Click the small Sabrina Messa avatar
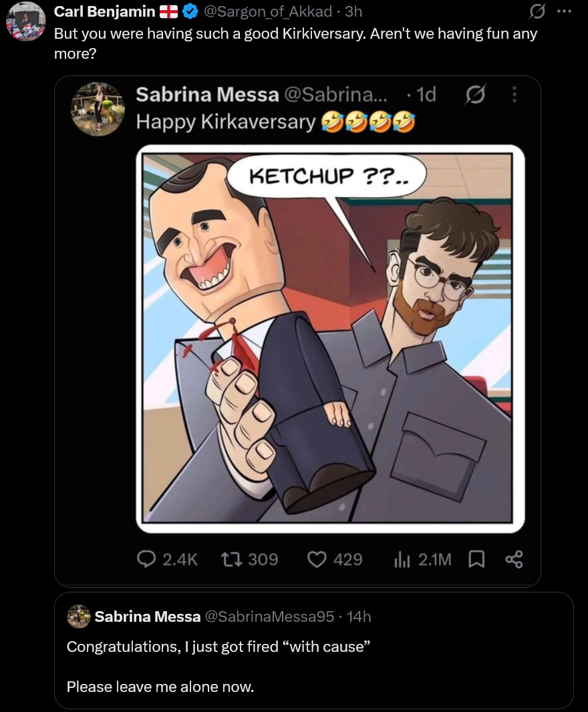 pyautogui.click(x=79, y=616)
